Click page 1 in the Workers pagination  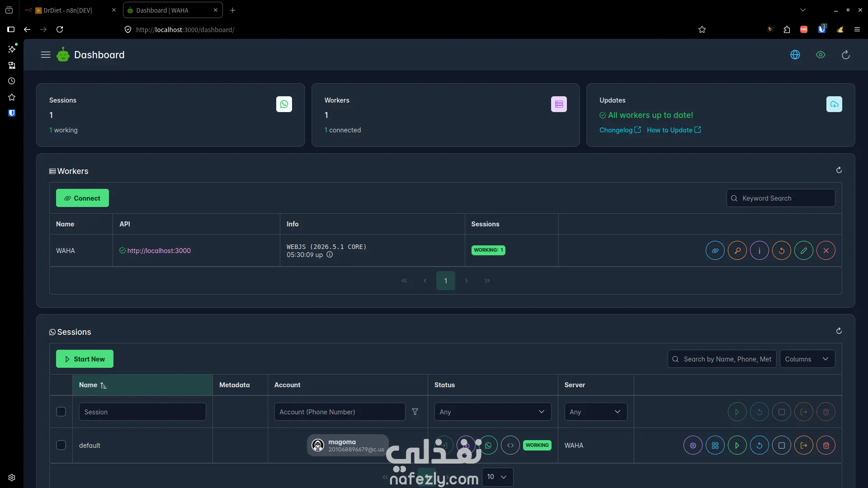tap(446, 281)
